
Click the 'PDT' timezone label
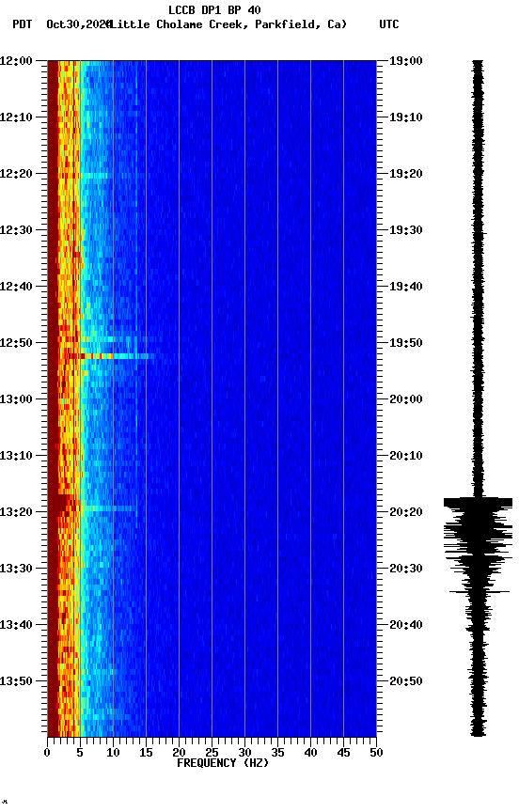(23, 24)
